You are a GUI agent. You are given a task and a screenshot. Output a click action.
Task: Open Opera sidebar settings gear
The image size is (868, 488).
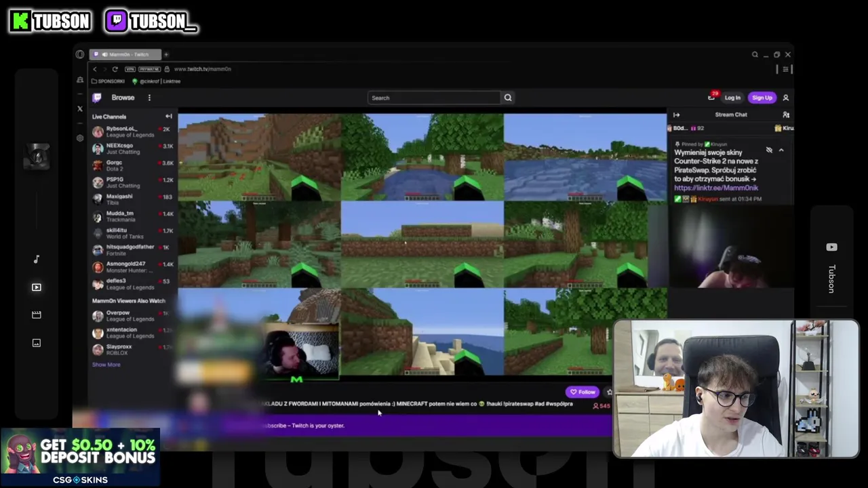click(x=80, y=138)
